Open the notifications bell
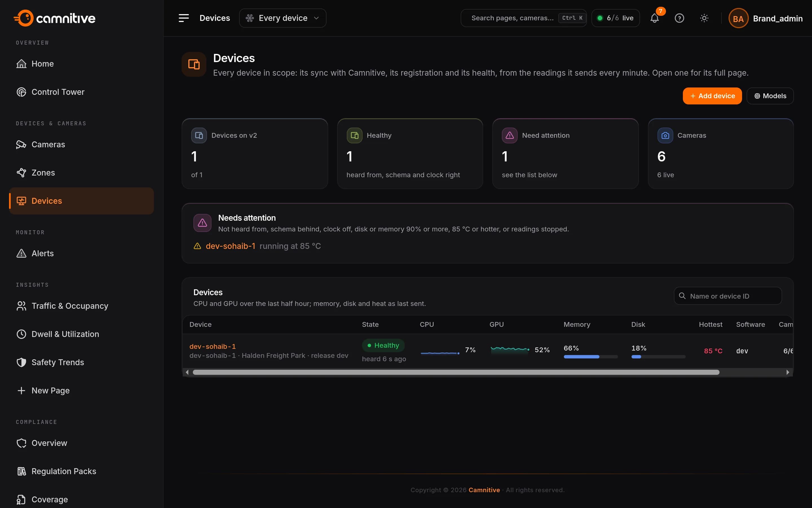The height and width of the screenshot is (508, 812). [655, 18]
